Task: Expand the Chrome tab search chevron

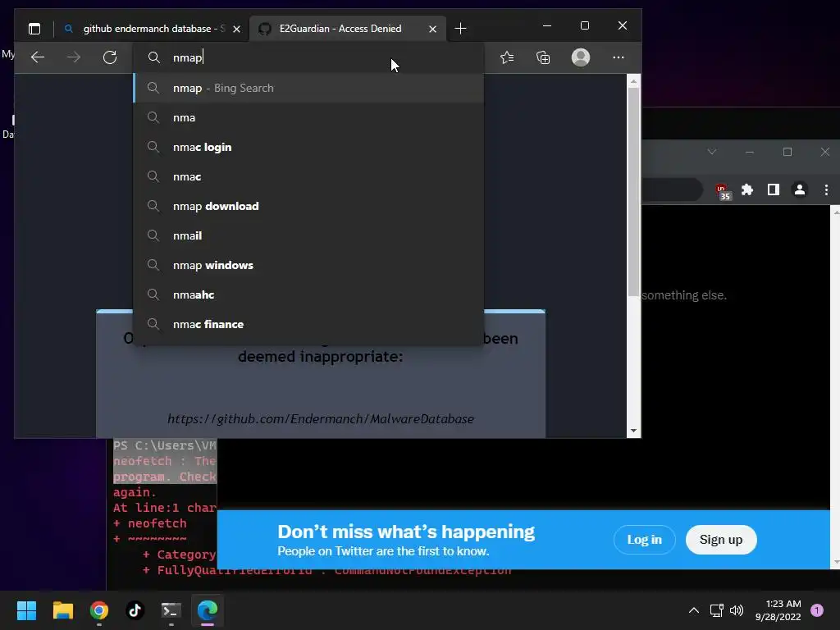Action: tap(711, 152)
